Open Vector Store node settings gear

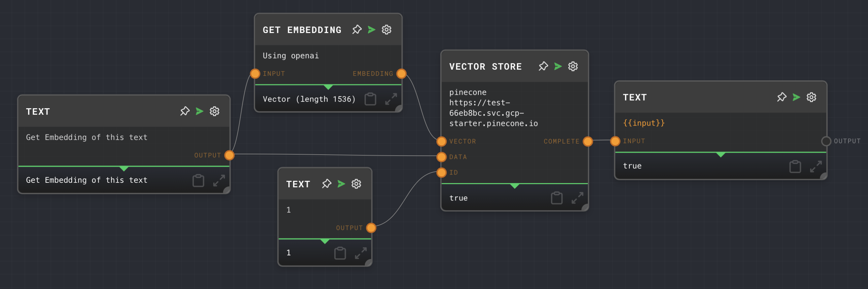click(x=573, y=66)
